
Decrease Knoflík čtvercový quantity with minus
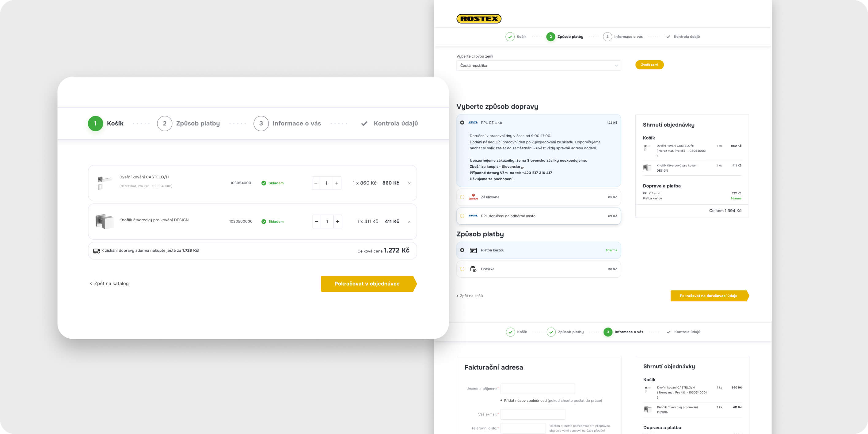[316, 221]
